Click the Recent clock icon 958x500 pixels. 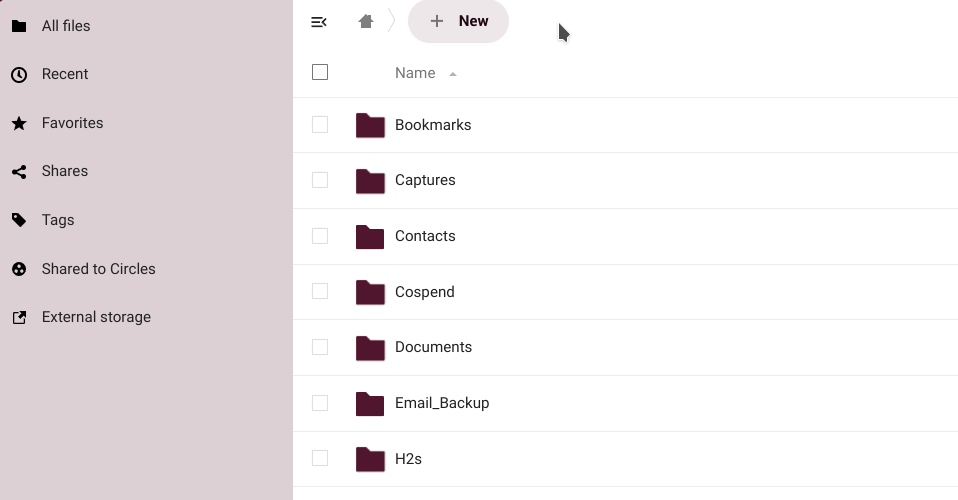point(19,75)
